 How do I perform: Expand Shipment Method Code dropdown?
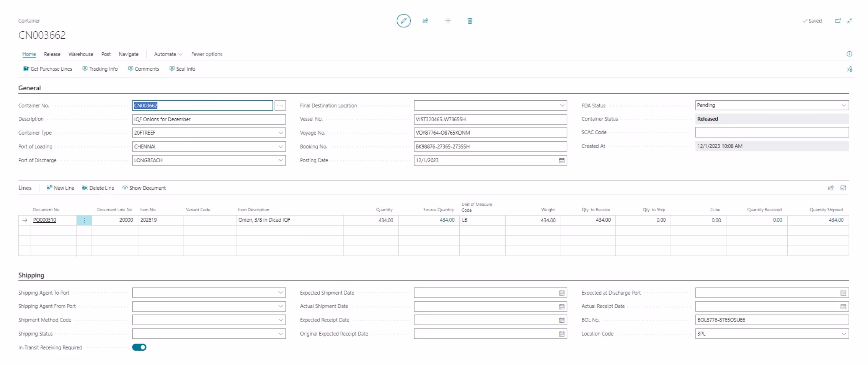pyautogui.click(x=280, y=320)
